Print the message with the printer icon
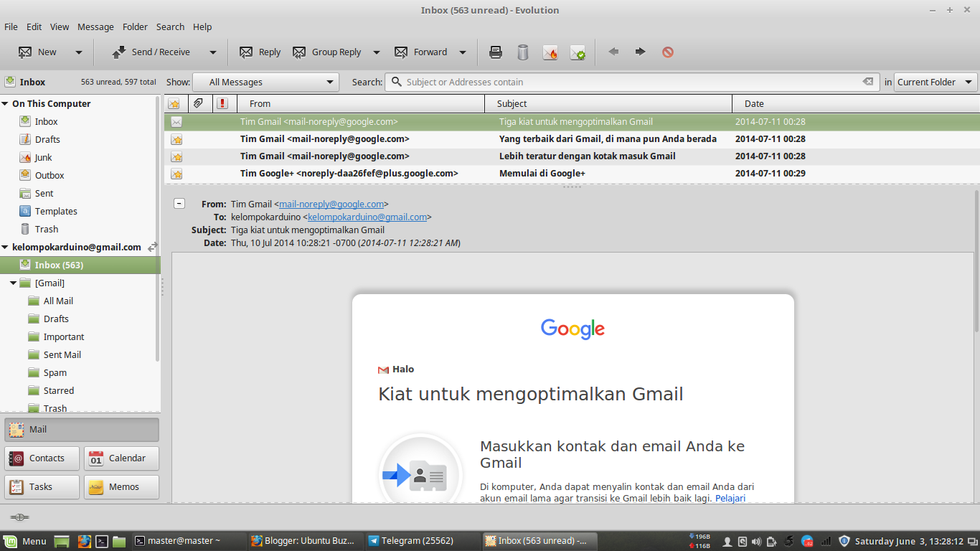 (496, 52)
